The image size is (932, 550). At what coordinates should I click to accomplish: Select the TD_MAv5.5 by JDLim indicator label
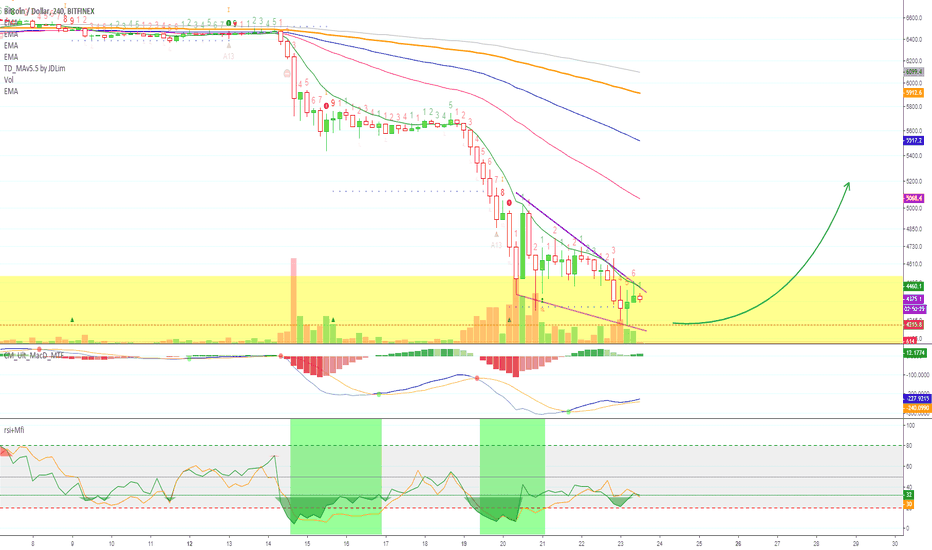coord(34,68)
